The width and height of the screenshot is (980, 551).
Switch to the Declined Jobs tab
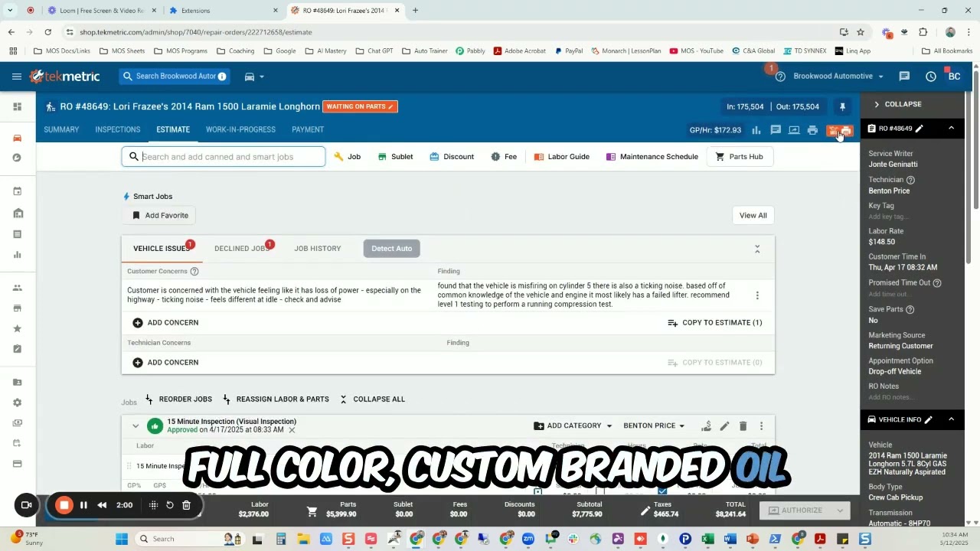[241, 249]
